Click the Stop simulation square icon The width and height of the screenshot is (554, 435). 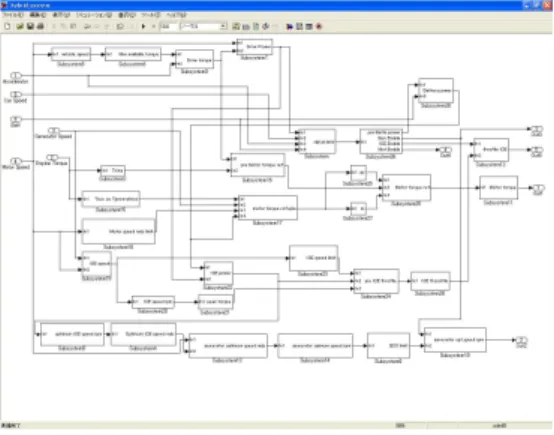(153, 27)
